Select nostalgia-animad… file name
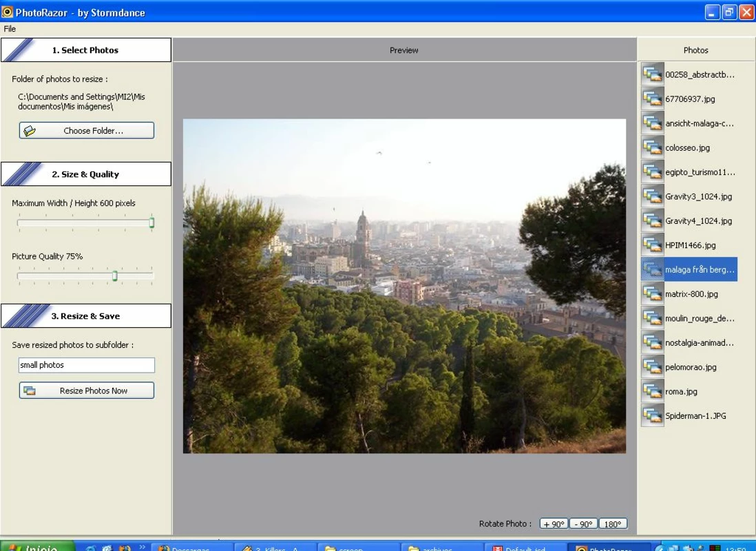This screenshot has height=551, width=756. [700, 342]
